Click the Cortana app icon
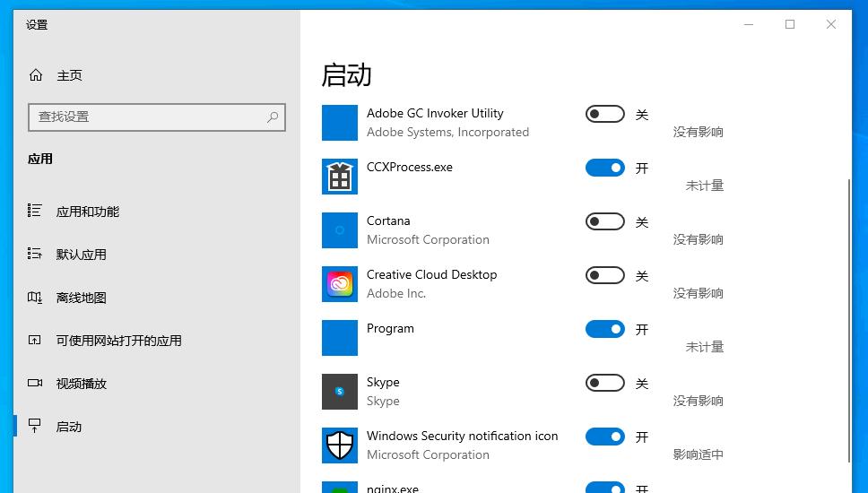Viewport: 868px width, 493px height. click(x=340, y=230)
